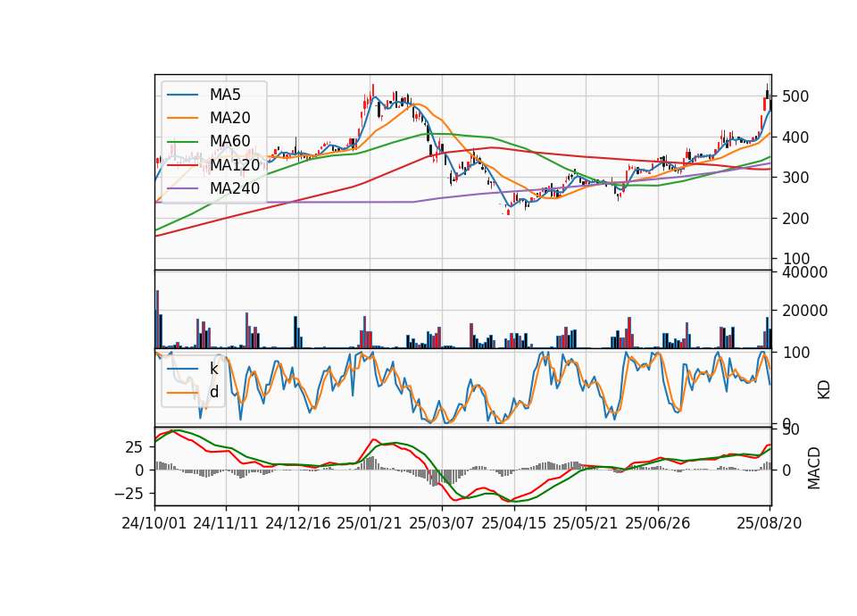Image resolution: width=857 pixels, height=616 pixels.
Task: Click the 300 price axis tick label
Action: pos(795,178)
